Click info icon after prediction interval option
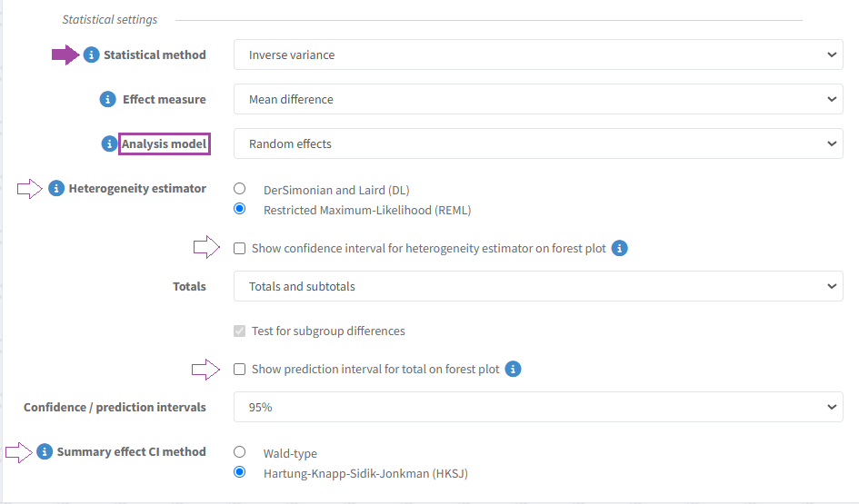Viewport: 859px width, 504px height. 513,369
